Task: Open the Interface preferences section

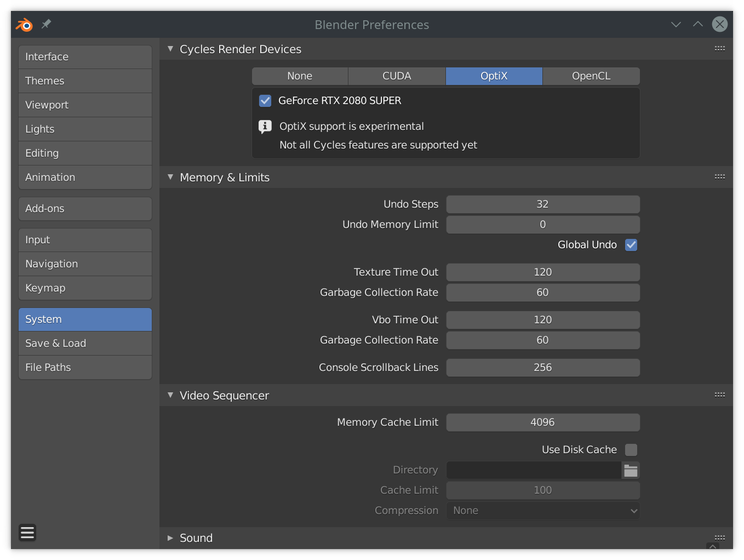Action: coord(85,57)
